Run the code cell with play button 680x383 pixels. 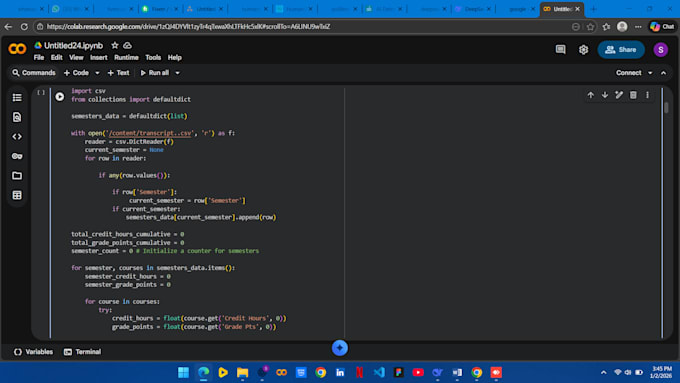60,97
